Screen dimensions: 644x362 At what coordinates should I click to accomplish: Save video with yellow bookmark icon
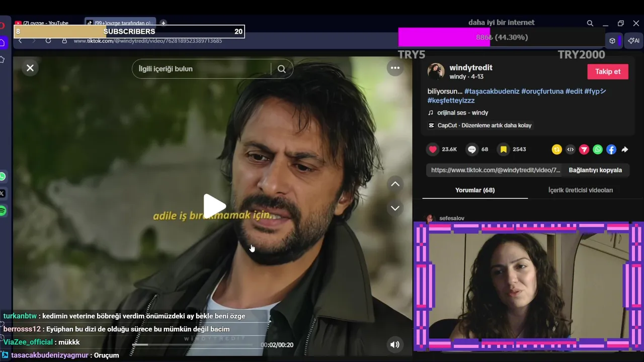point(503,149)
